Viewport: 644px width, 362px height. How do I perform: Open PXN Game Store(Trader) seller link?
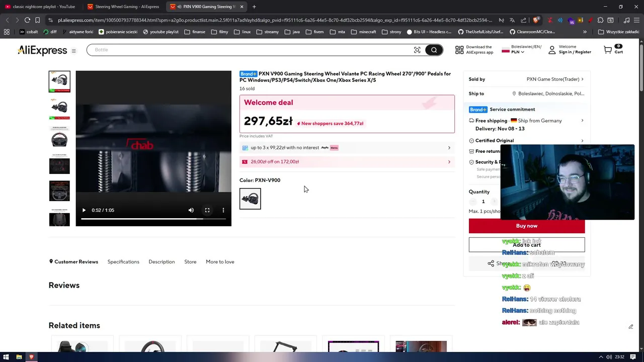[x=555, y=79]
